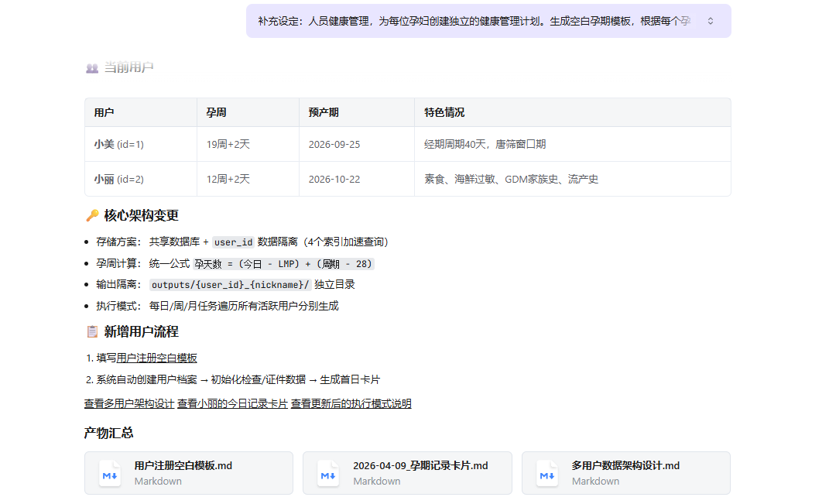Select the 小美 (id=1) table cell
The height and width of the screenshot is (504, 829).
pyautogui.click(x=119, y=144)
